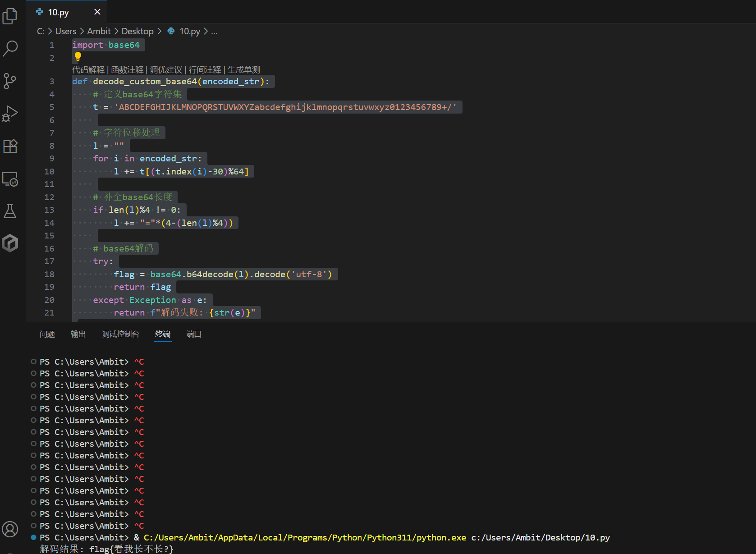The width and height of the screenshot is (756, 554).
Task: Select the 10.py editor tab
Action: [67, 12]
